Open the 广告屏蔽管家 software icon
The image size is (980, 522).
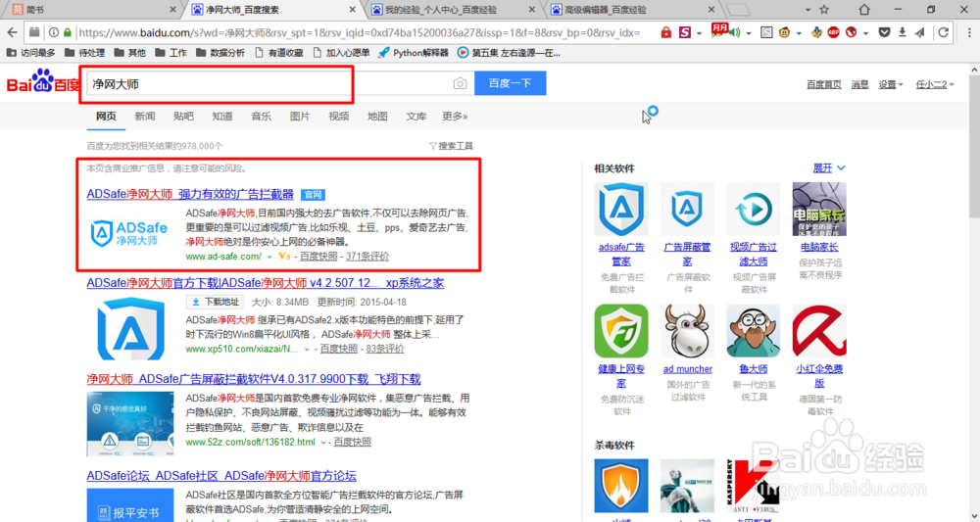687,209
